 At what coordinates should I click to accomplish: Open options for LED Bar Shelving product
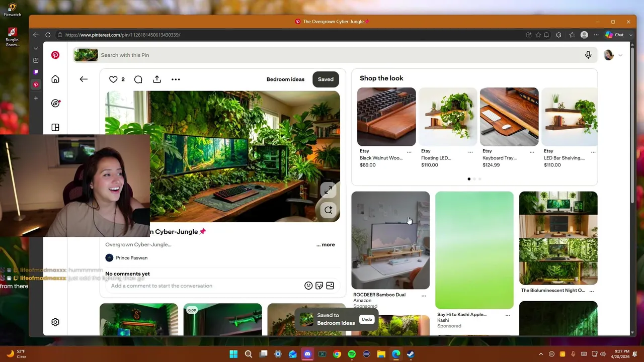(593, 151)
